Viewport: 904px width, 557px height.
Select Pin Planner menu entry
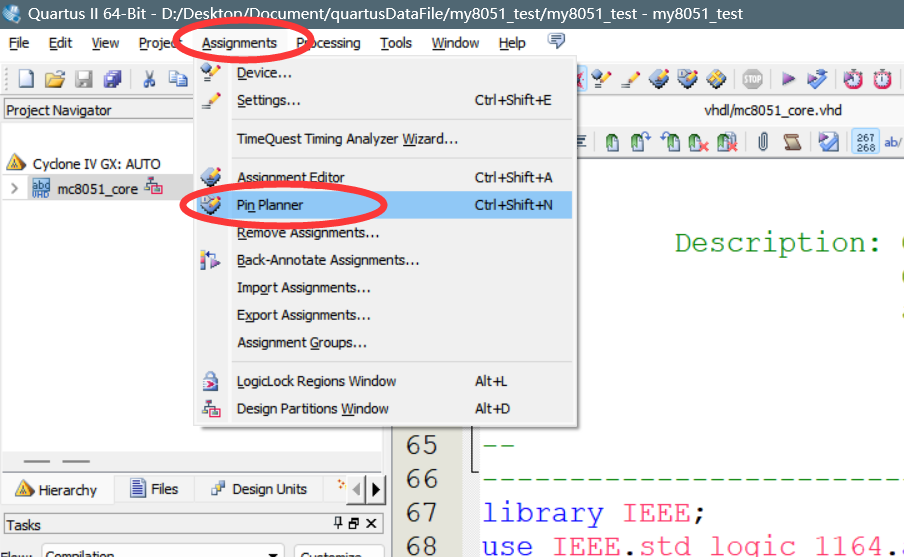[384, 205]
